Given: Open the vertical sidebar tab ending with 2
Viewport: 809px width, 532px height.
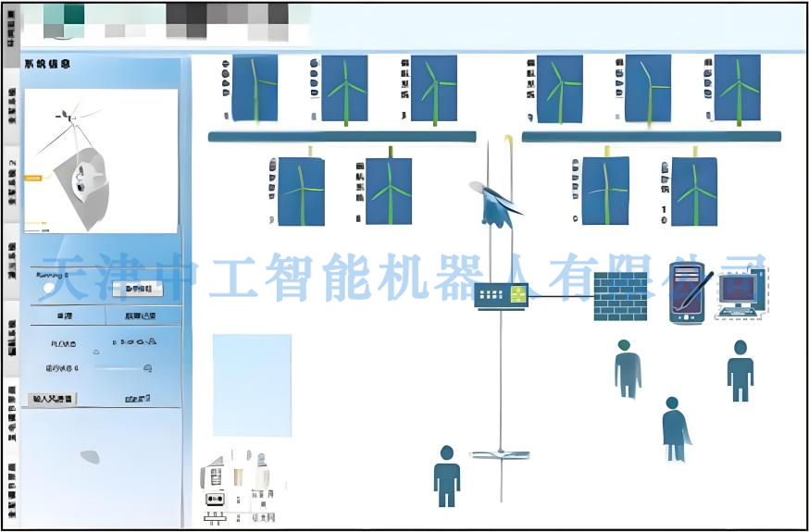Looking at the screenshot, I should coord(11,184).
